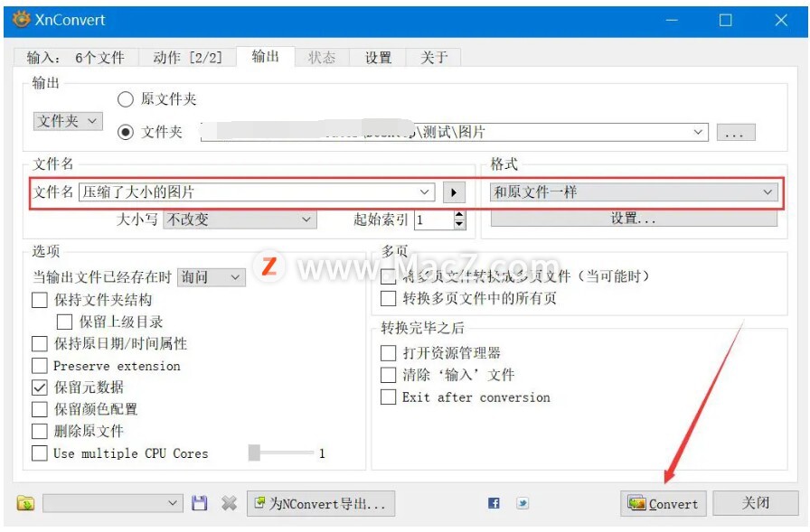Enable Exit after conversion checkbox
The height and width of the screenshot is (532, 810).
388,397
